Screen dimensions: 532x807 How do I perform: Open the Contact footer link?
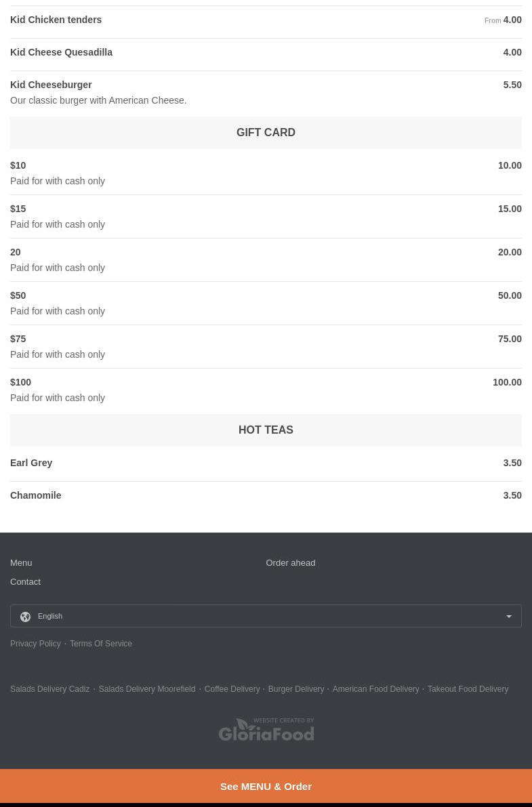click(x=25, y=582)
